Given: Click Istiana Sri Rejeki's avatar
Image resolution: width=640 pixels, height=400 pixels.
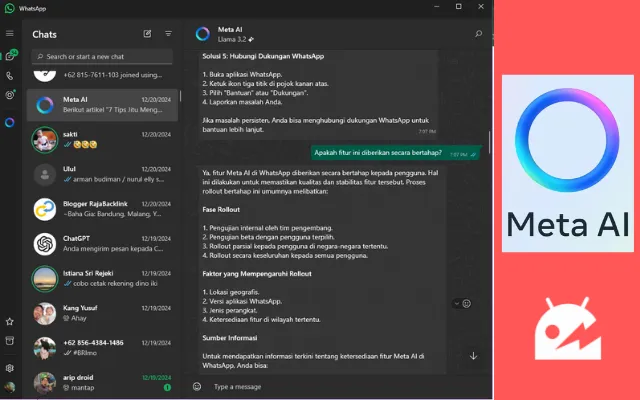Looking at the screenshot, I should pyautogui.click(x=44, y=279).
